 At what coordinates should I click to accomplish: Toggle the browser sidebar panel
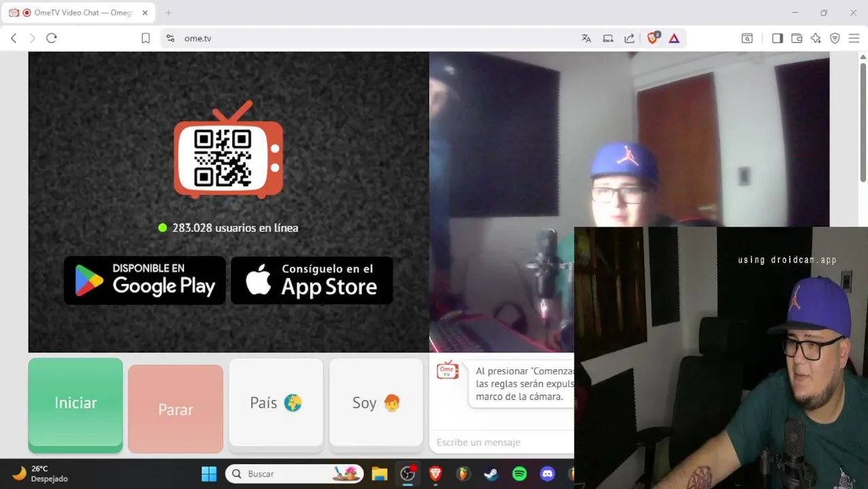tap(777, 39)
